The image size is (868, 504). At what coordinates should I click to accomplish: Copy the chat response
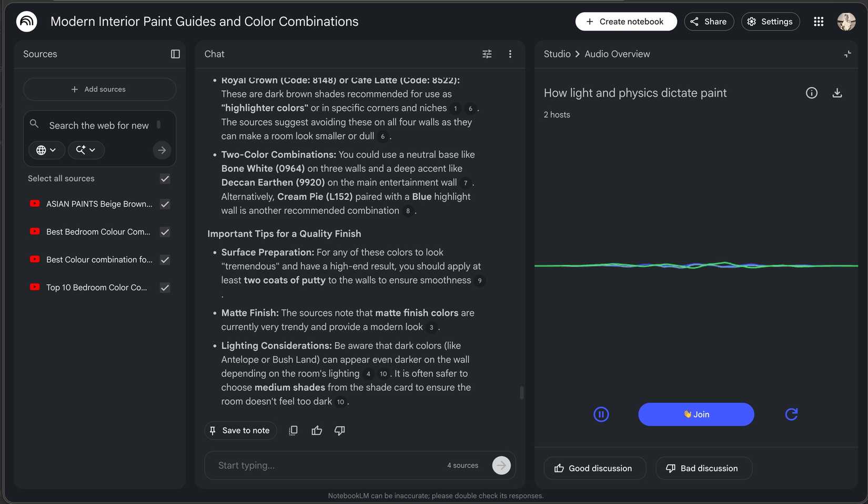click(x=293, y=430)
